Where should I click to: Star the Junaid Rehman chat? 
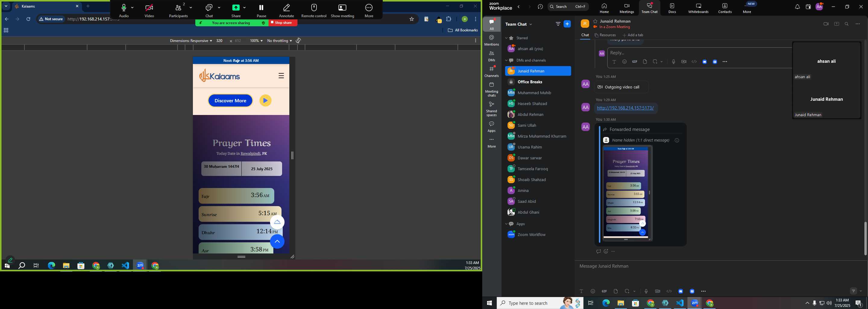pyautogui.click(x=596, y=21)
